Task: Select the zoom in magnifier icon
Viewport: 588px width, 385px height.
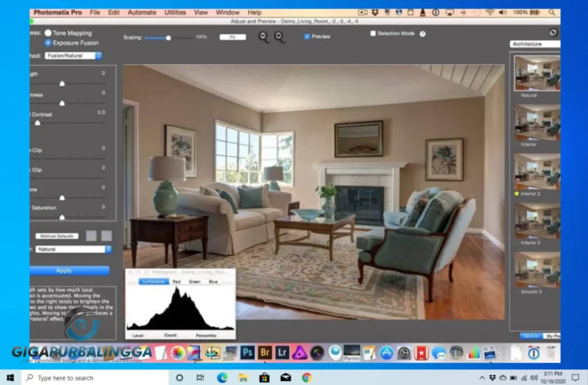Action: (x=280, y=36)
